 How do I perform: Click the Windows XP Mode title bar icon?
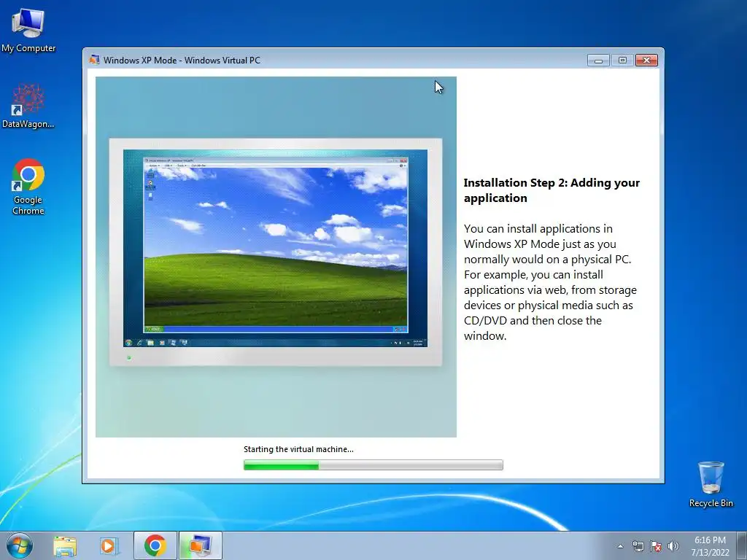[94, 60]
